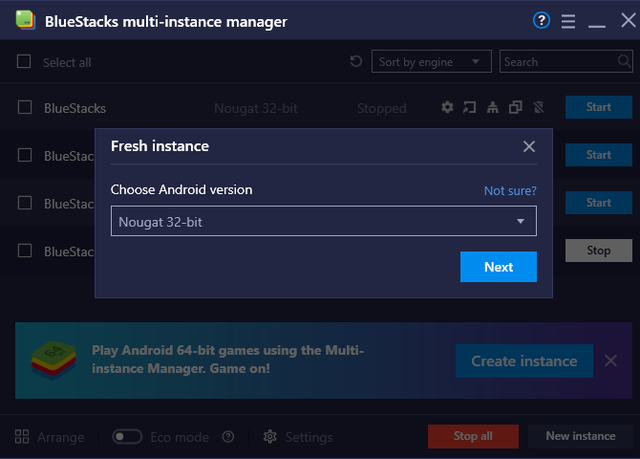Toggle the Eco mode switch
Image resolution: width=640 pixels, height=459 pixels.
(127, 437)
